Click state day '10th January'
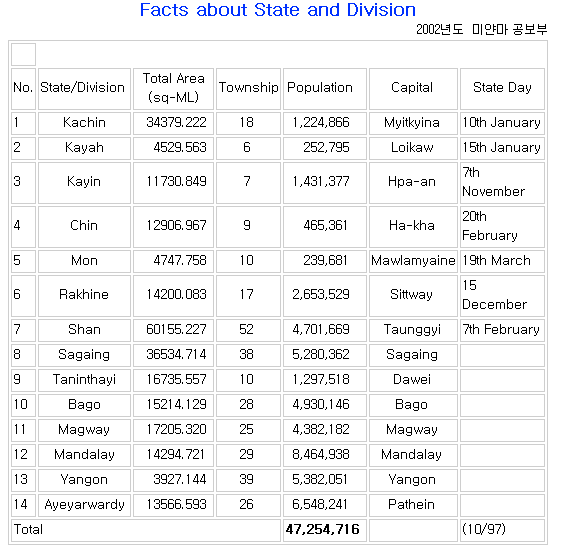 point(501,123)
